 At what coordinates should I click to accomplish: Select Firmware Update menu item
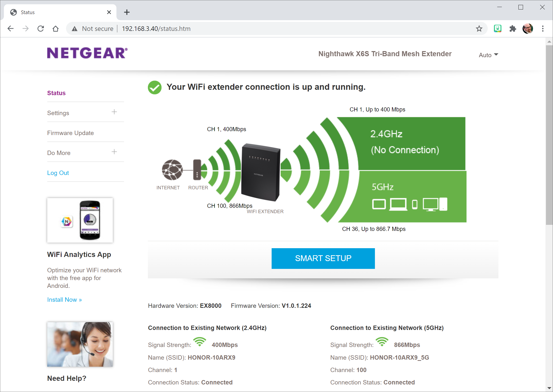[70, 132]
